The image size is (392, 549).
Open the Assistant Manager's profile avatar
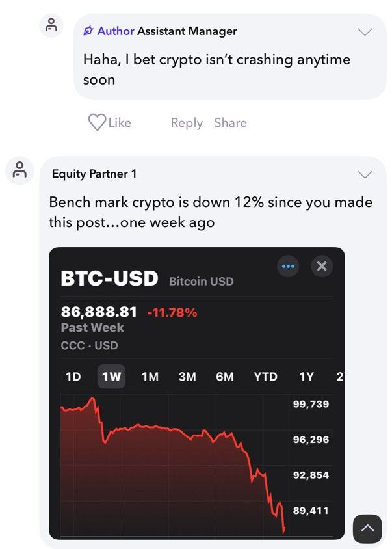click(x=51, y=25)
